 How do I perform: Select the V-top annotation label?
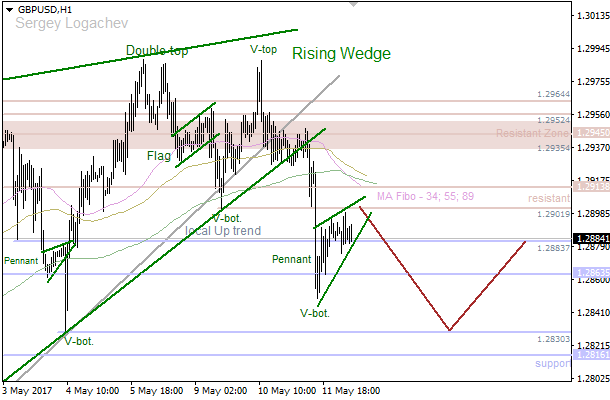click(x=263, y=48)
